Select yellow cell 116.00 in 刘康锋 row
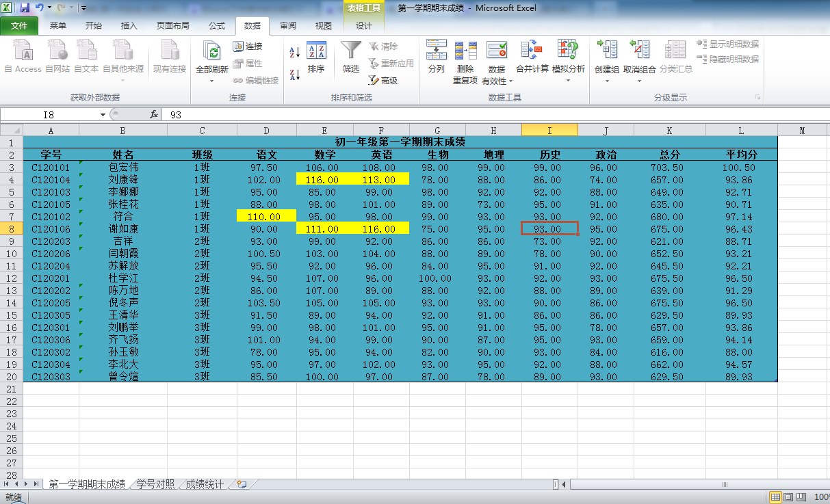Screen dimensions: 830x504 coord(324,180)
